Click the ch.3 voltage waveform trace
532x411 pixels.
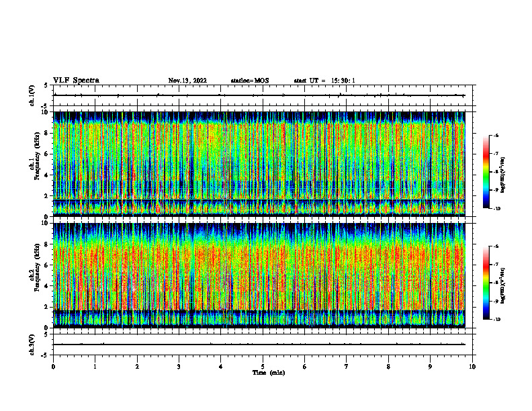pos(259,345)
